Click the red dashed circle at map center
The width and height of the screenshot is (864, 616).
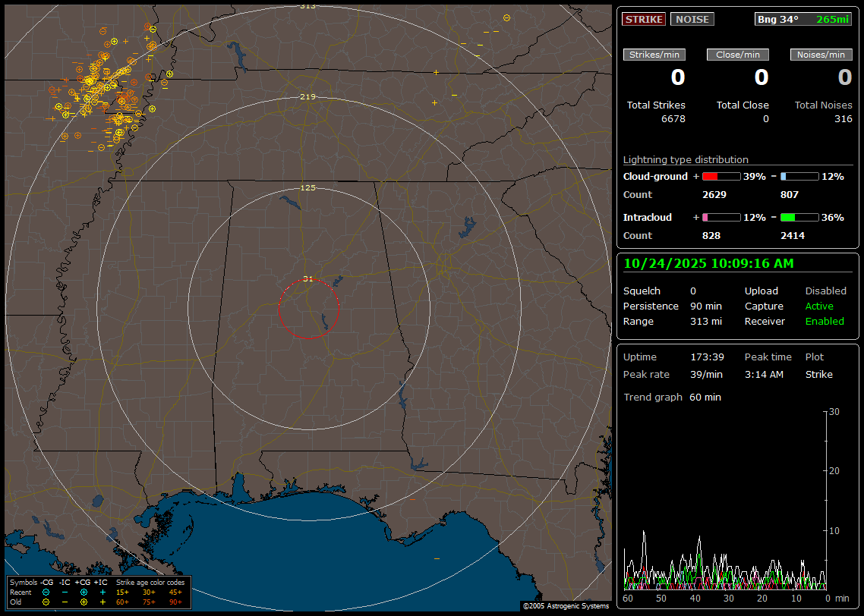click(308, 308)
